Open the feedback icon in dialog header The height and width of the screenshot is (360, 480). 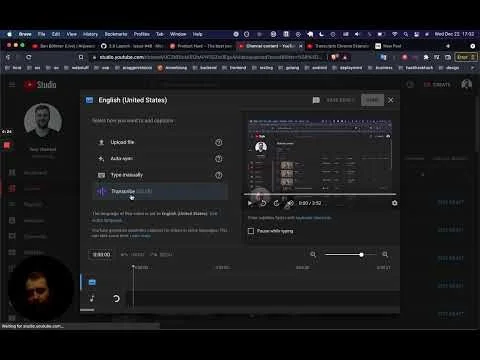316,100
